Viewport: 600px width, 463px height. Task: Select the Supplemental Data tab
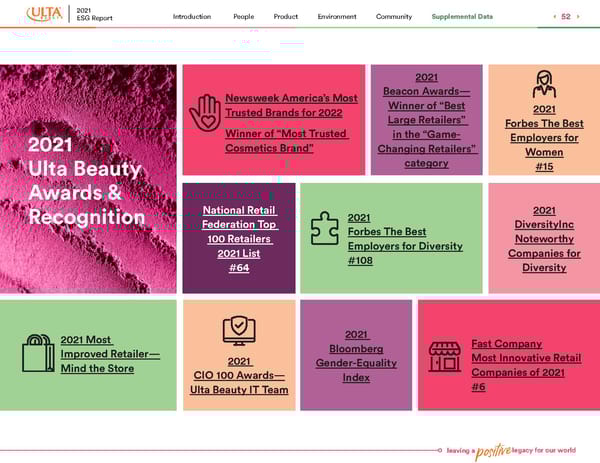click(x=462, y=17)
